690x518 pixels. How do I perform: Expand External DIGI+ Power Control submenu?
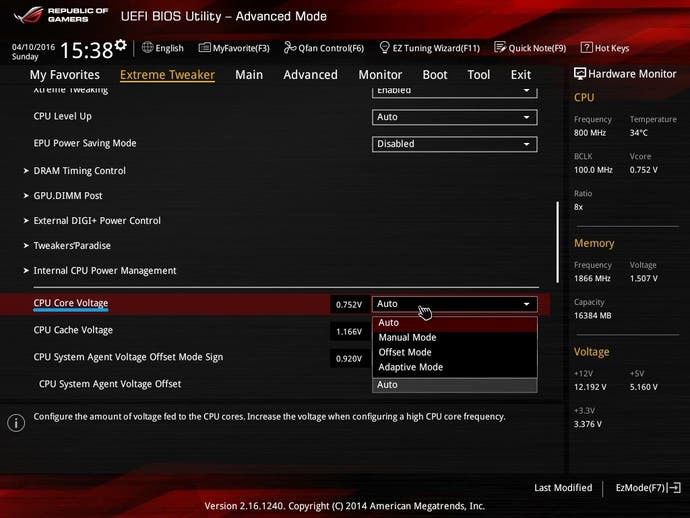pyautogui.click(x=92, y=220)
